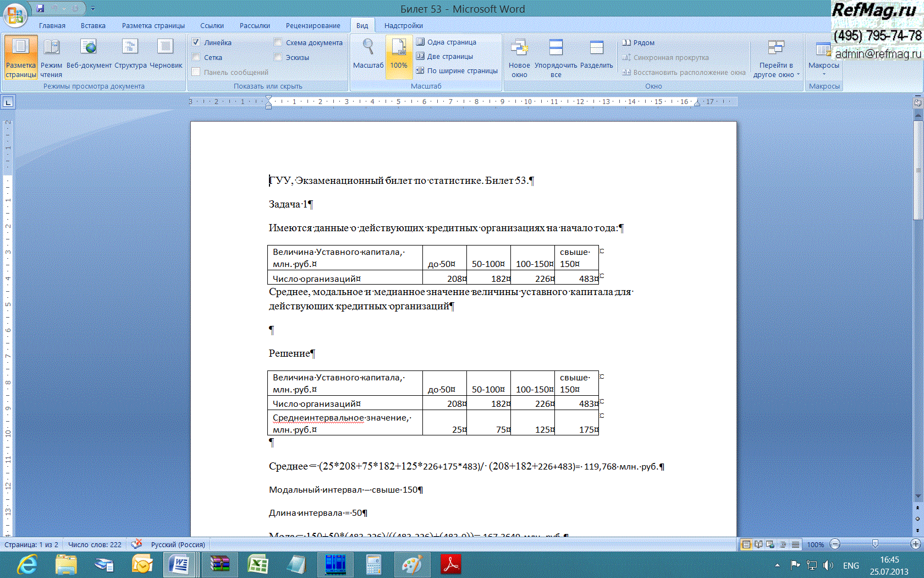Enable the Сетка gridlines checkbox
Image resolution: width=924 pixels, height=578 pixels.
coord(196,57)
